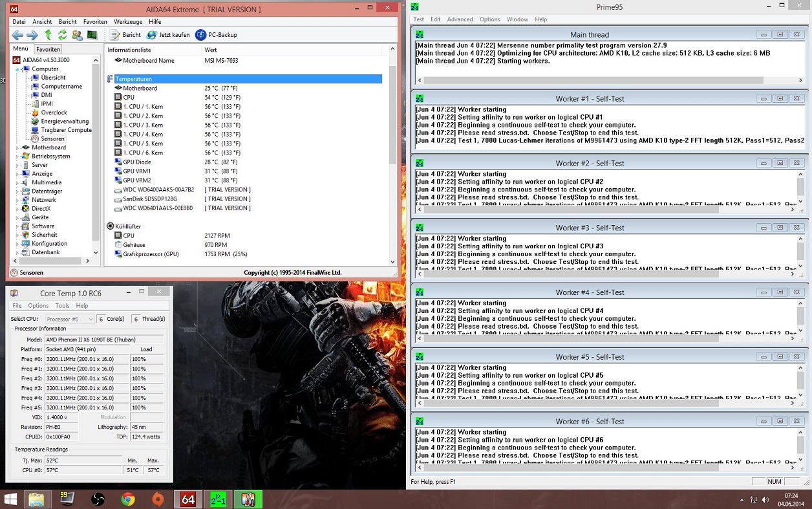Click the users icon in AIDA64 toolbar
The image size is (812, 509).
(78, 35)
